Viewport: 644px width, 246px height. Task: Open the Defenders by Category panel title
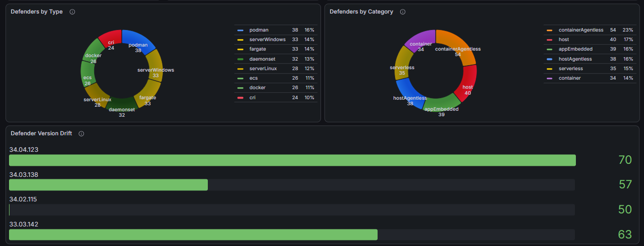coord(361,12)
